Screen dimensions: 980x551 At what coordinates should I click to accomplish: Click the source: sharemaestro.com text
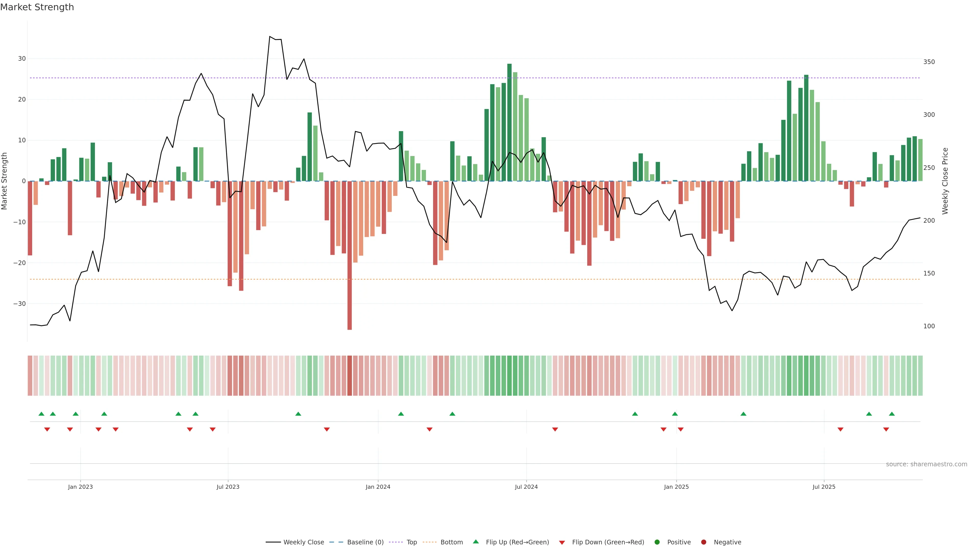coord(926,464)
